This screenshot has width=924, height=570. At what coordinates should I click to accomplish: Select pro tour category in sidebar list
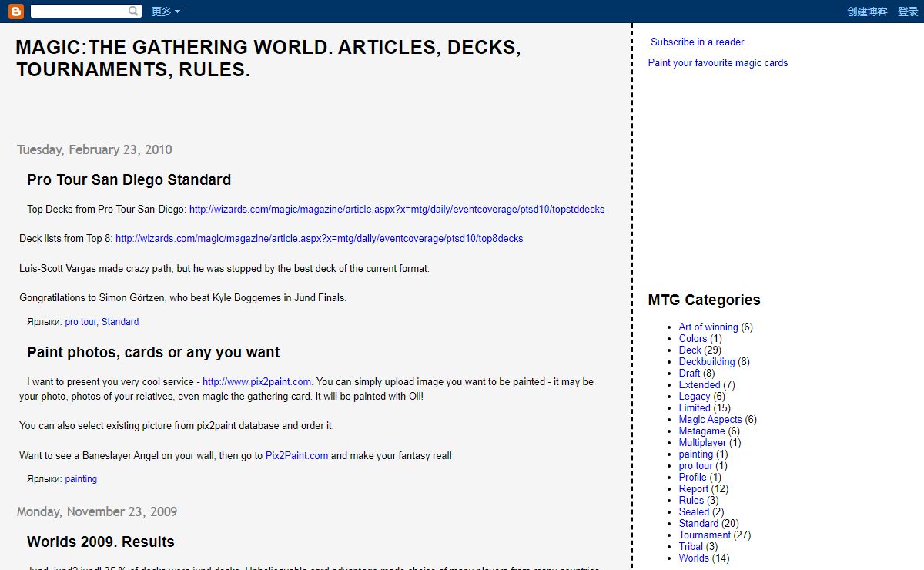(696, 466)
